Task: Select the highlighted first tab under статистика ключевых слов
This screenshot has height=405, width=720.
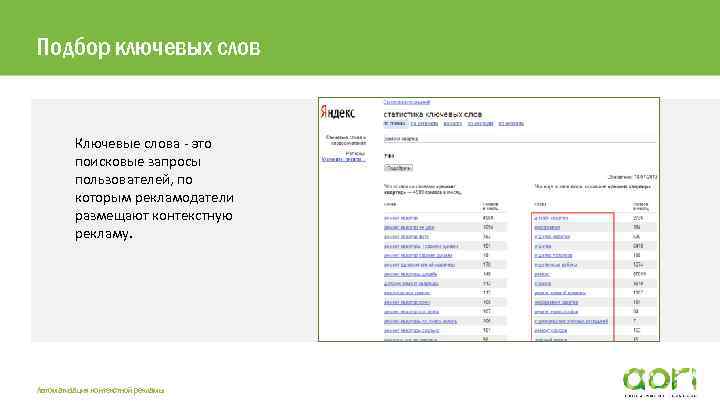Action: click(395, 124)
